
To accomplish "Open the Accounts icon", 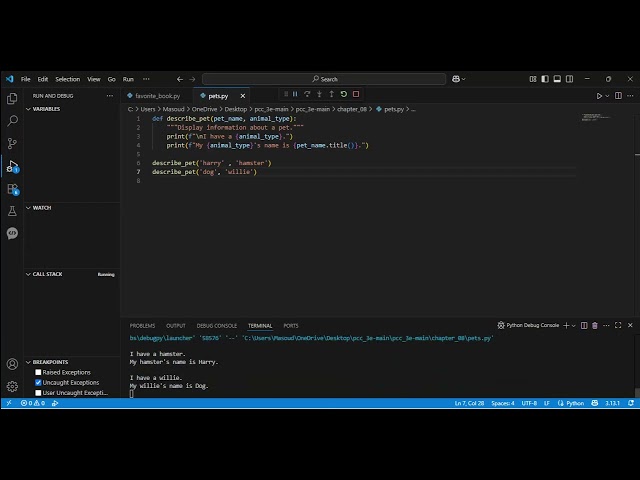I will 12,364.
